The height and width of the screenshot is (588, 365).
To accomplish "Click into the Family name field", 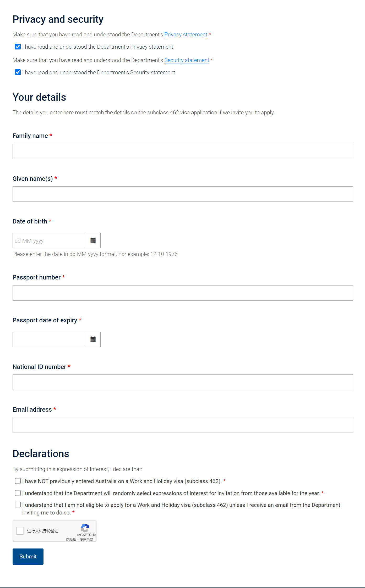I will (x=182, y=151).
